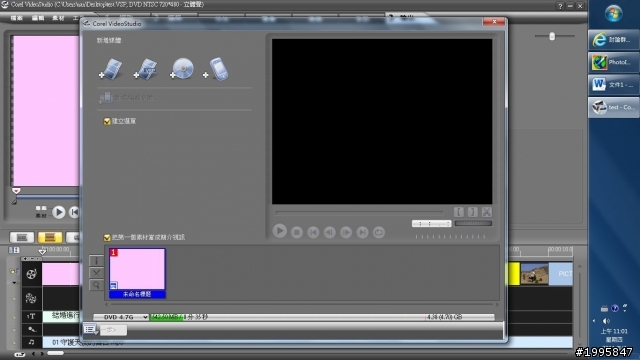This screenshot has height=360, width=640.
Task: Set the mark-in bracket in preview
Action: [459, 212]
